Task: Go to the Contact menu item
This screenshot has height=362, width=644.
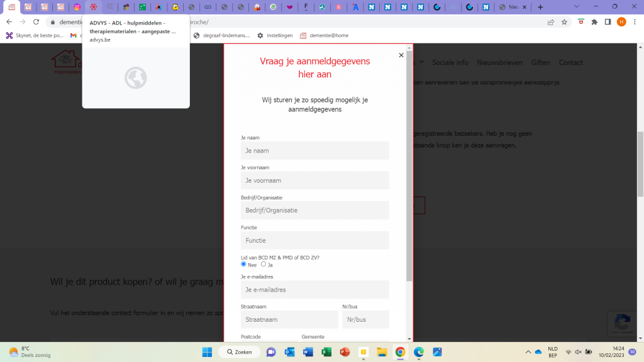Action: [570, 63]
